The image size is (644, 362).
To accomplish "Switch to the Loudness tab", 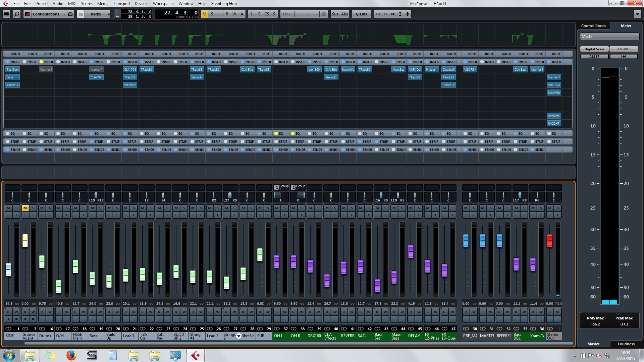I will 626,344.
